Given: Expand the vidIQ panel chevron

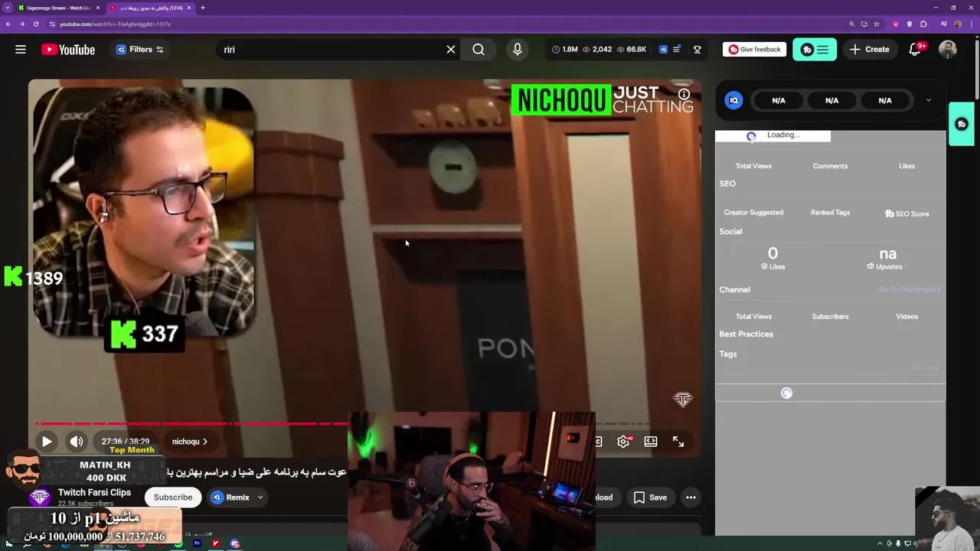Looking at the screenshot, I should 929,100.
